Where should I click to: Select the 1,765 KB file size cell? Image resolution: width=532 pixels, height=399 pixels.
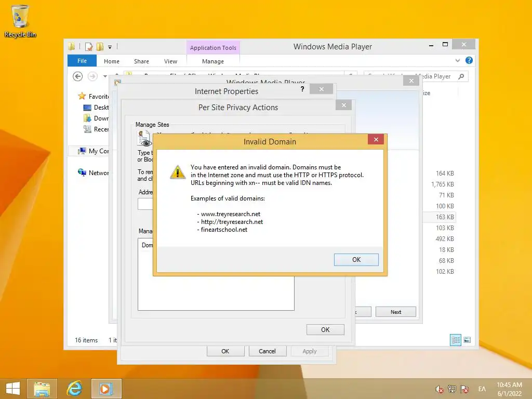[443, 184]
